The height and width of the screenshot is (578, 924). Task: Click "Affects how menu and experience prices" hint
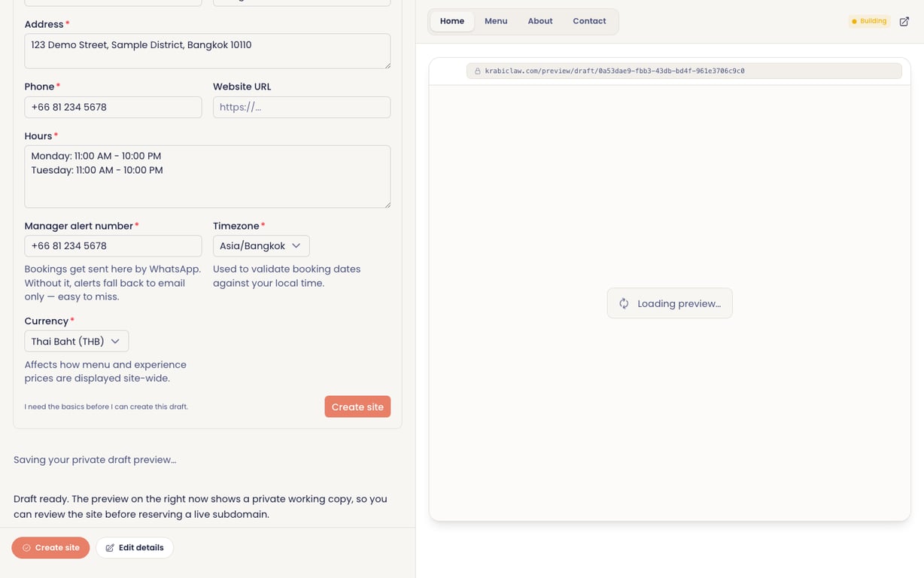[x=105, y=371]
